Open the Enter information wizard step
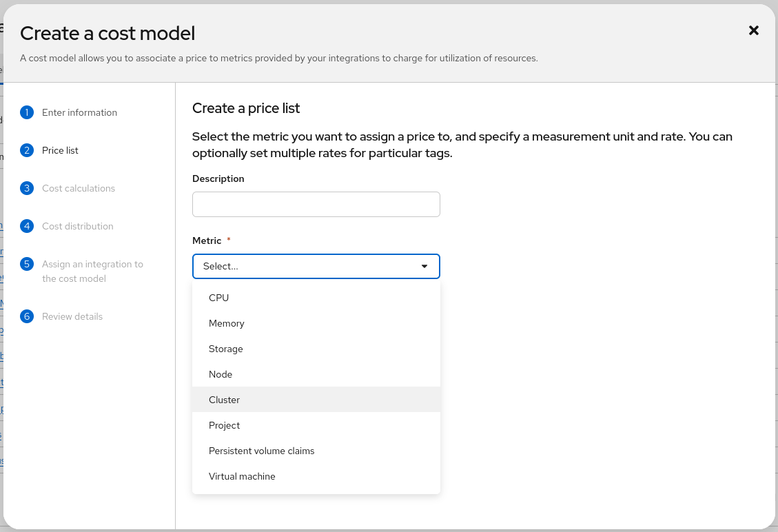The image size is (778, 532). 79,112
